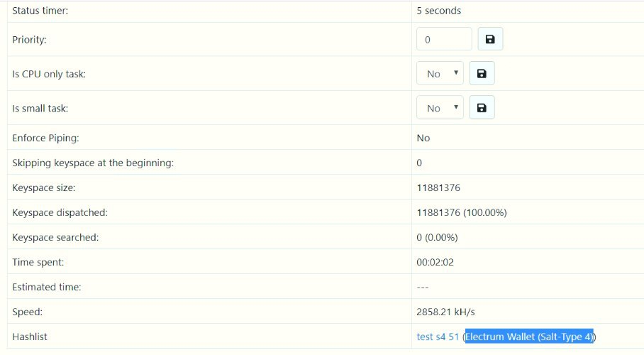Save the Is small task setting
Image resolution: width=644 pixels, height=355 pixels.
click(482, 107)
